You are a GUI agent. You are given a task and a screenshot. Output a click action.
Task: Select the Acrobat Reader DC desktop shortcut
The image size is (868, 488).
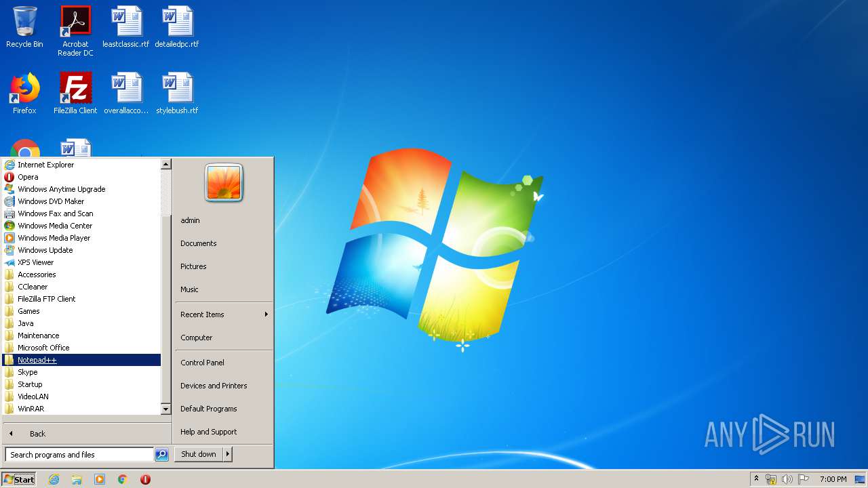coord(75,31)
